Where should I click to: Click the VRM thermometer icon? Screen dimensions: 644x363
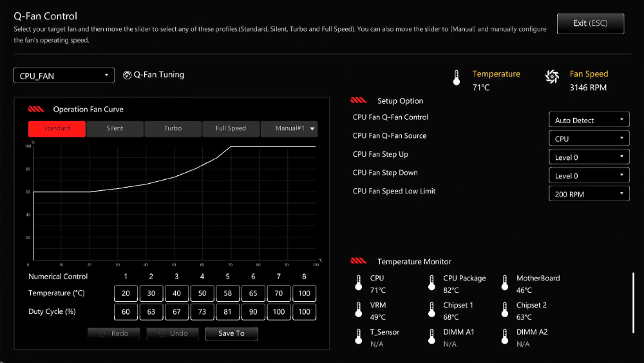(x=358, y=310)
